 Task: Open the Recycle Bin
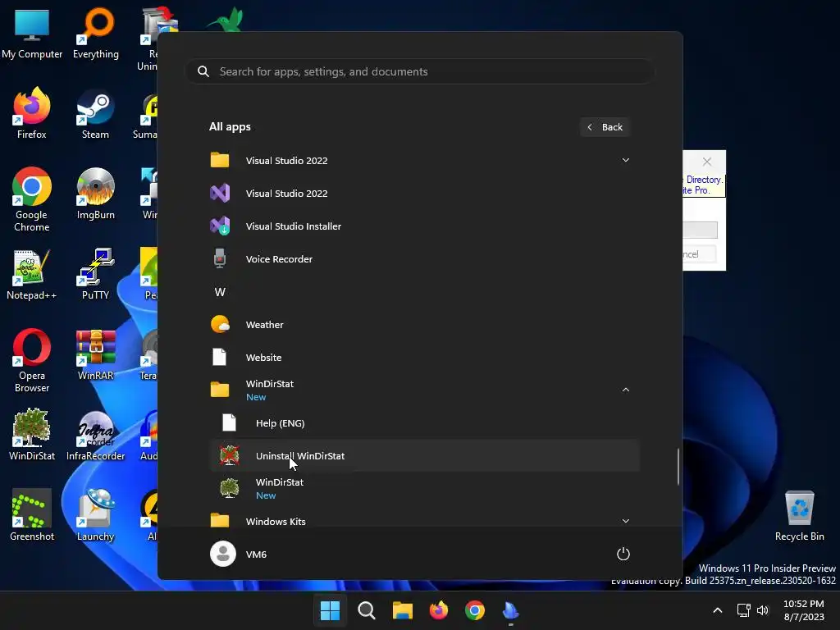pos(799,515)
